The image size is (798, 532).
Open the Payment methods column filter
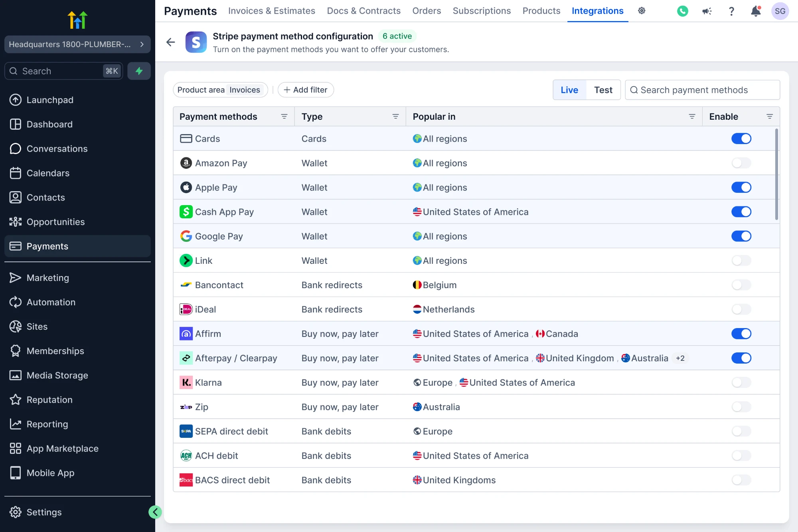pyautogui.click(x=284, y=117)
